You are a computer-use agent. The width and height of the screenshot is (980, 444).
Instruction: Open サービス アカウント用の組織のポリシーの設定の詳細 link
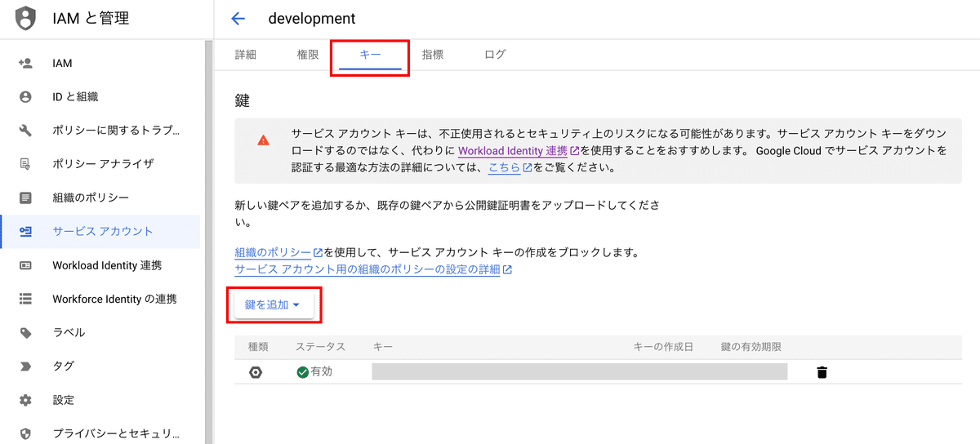point(367,270)
